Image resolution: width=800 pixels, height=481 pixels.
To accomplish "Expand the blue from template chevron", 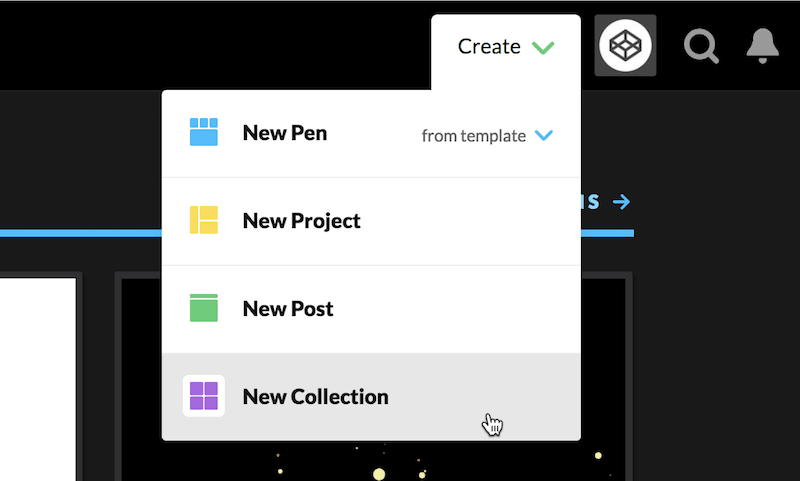I will (544, 135).
